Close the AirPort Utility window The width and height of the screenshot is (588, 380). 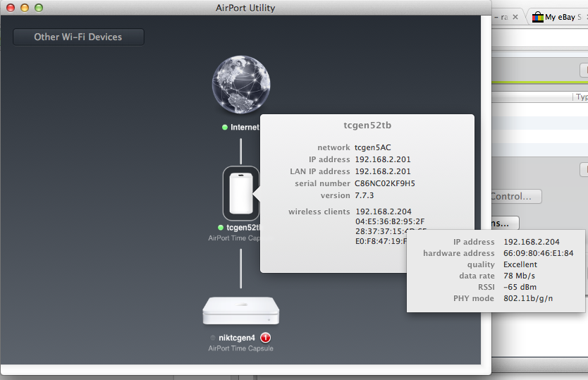(11, 8)
